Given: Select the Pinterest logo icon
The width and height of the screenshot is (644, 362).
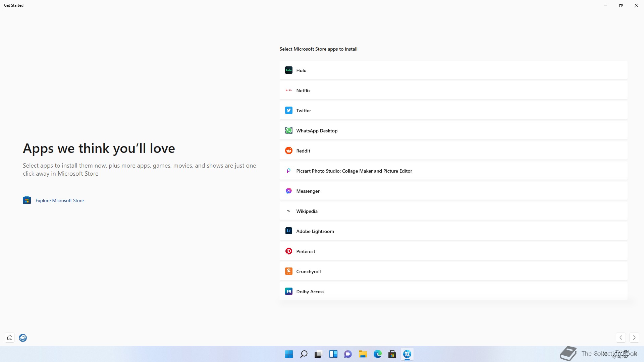Looking at the screenshot, I should point(288,251).
